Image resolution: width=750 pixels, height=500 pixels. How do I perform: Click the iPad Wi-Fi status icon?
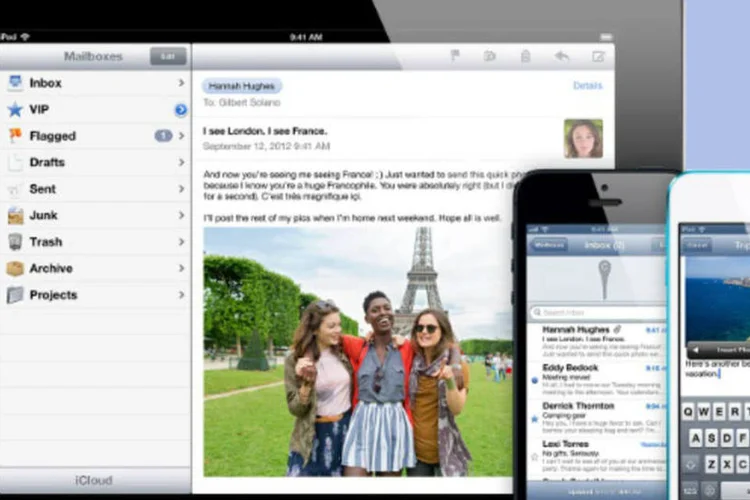click(25, 37)
